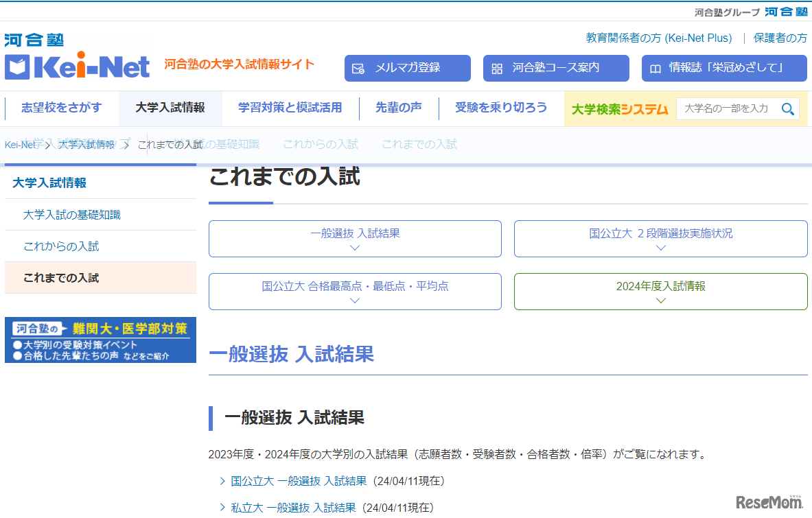Viewport: 812px width, 518px height.
Task: Click the 保護者の方 link
Action: [780, 38]
